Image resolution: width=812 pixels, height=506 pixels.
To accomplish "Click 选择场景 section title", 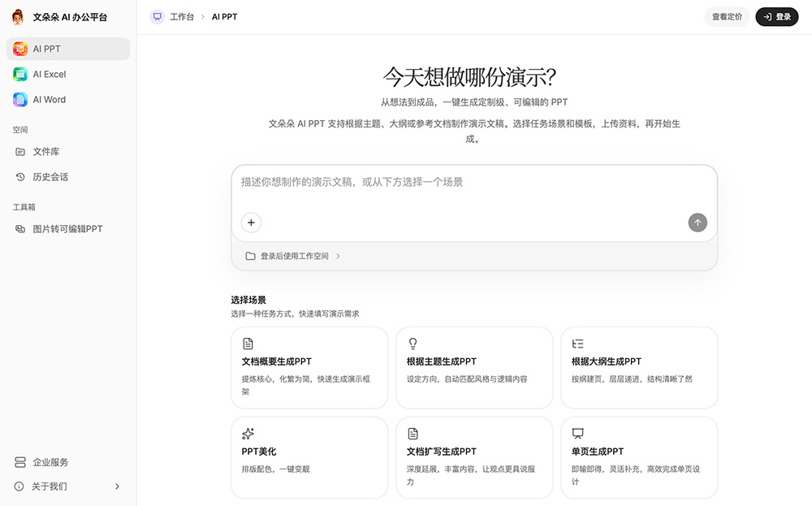I will tap(248, 300).
